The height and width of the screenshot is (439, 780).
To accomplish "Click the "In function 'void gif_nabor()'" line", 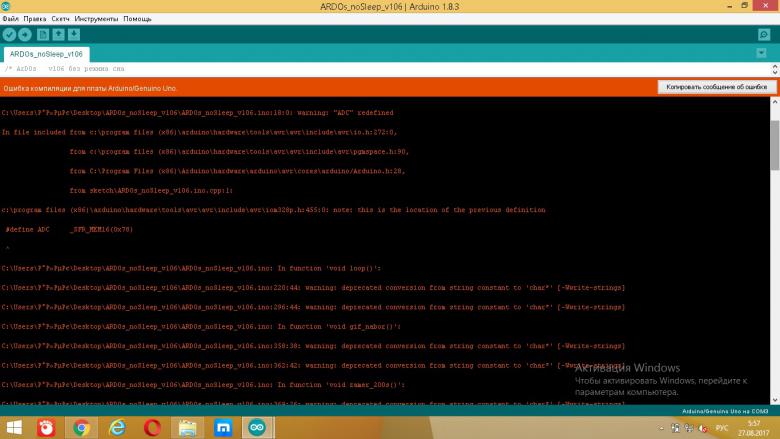I will click(x=201, y=327).
